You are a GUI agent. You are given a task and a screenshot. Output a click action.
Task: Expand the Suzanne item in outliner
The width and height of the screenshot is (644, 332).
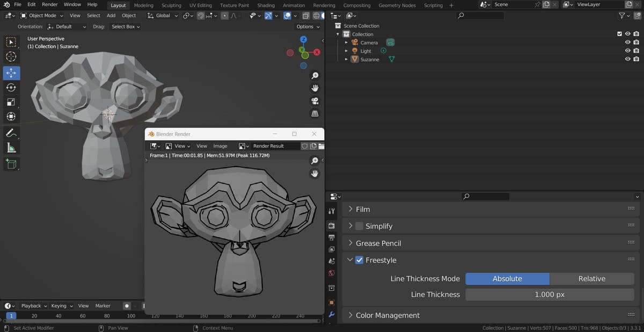[346, 59]
